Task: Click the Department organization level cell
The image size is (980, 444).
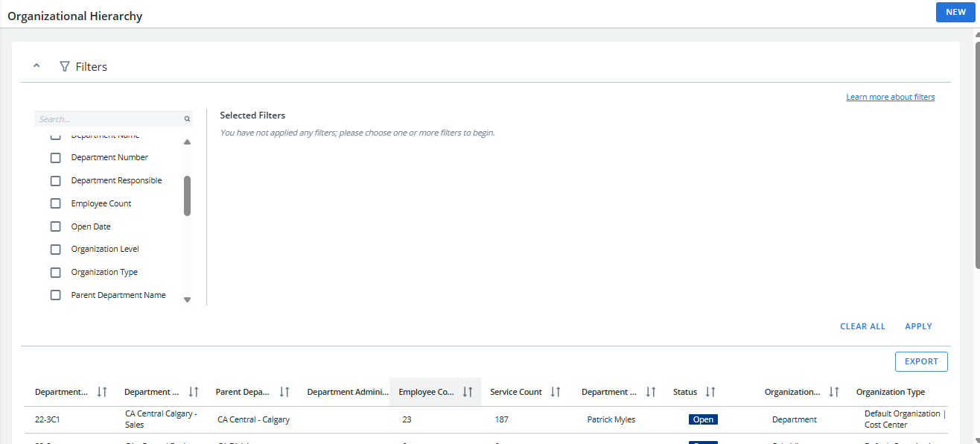Action: click(x=794, y=419)
